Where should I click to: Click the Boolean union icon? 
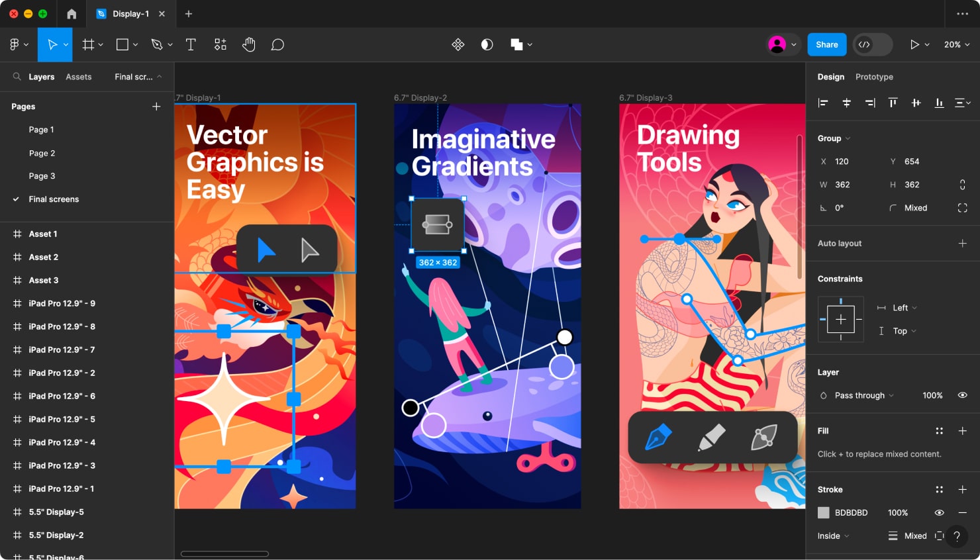[x=516, y=44]
